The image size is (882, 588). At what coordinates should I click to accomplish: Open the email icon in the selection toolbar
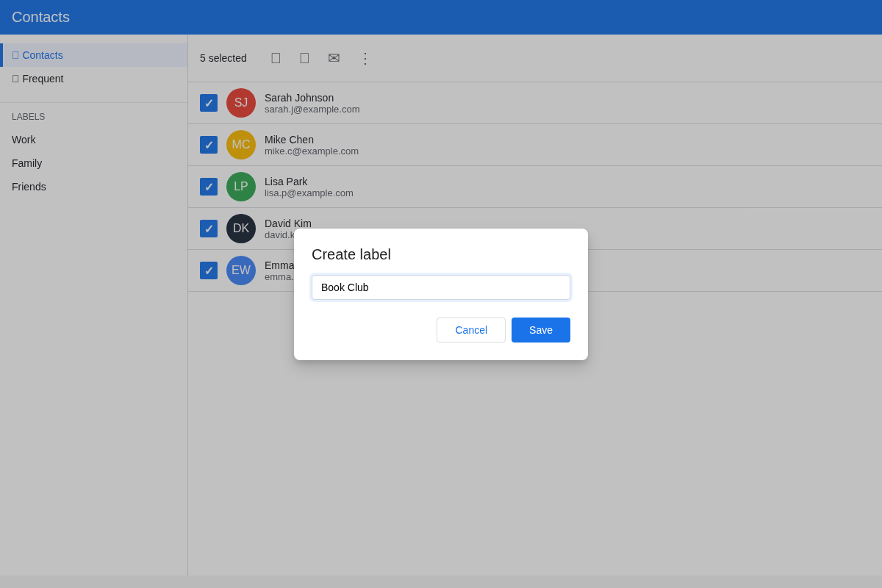(x=334, y=57)
